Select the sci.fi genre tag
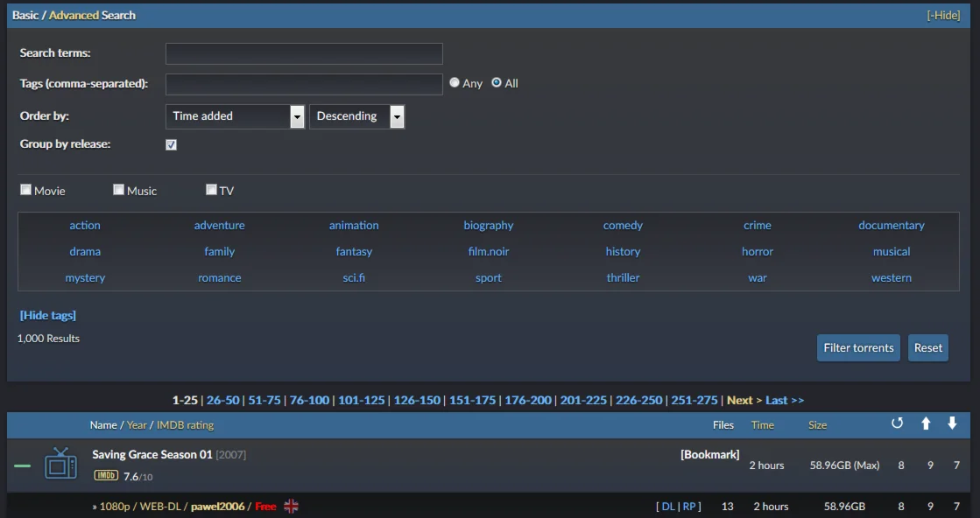This screenshot has width=980, height=518. (354, 277)
